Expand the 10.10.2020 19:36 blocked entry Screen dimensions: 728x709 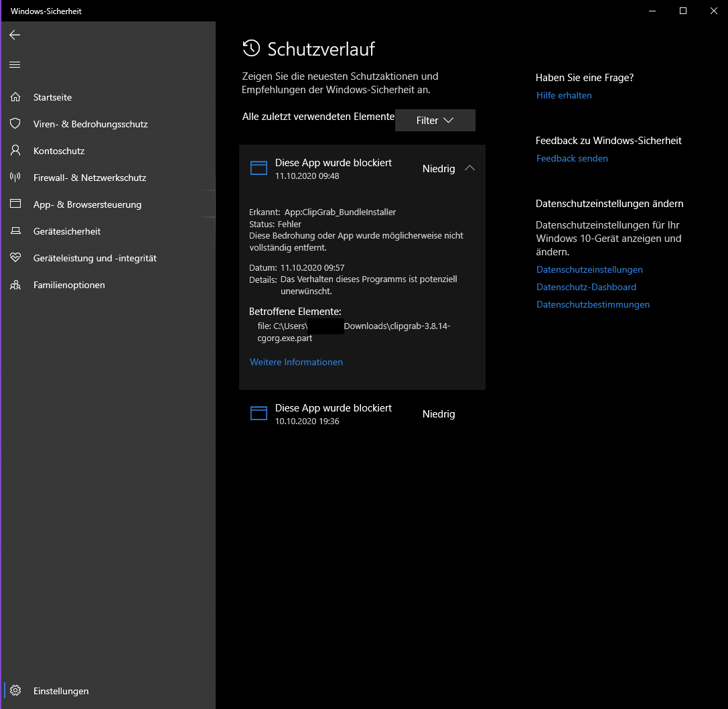[x=362, y=414]
